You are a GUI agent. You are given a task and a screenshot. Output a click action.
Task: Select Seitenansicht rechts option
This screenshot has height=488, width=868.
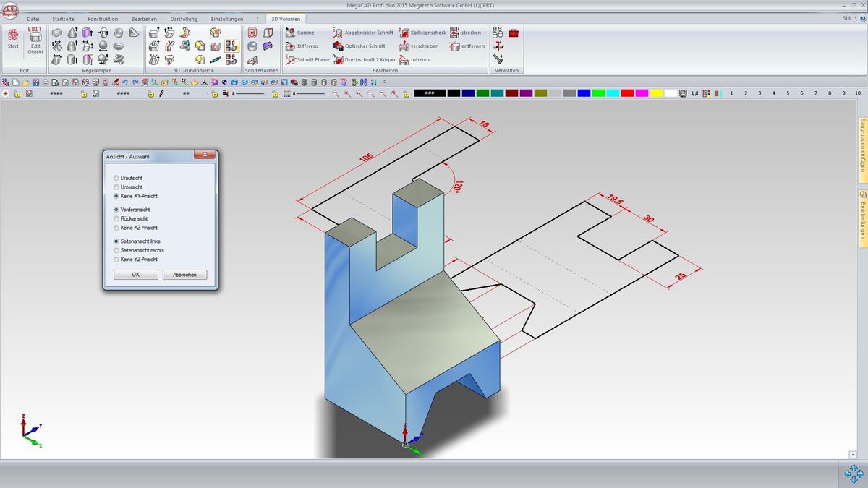116,250
